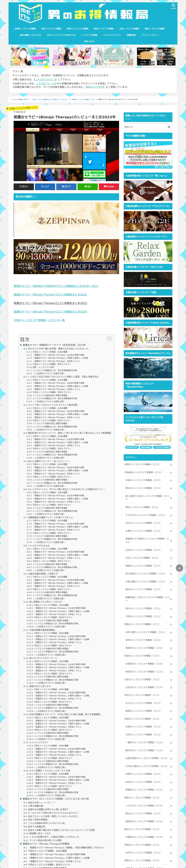Open the 本町マダム 12,000円 banner
Image resolution: width=186 pixels, height=868 pixels.
click(66, 256)
